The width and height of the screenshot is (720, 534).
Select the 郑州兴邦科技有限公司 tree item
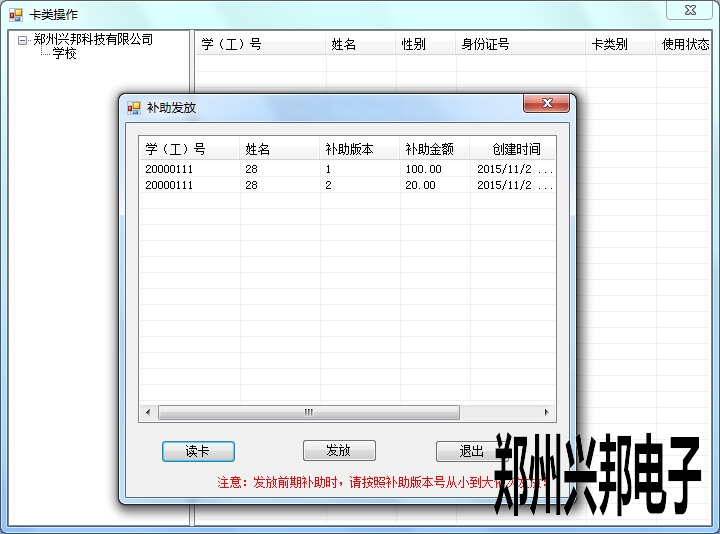tap(93, 40)
